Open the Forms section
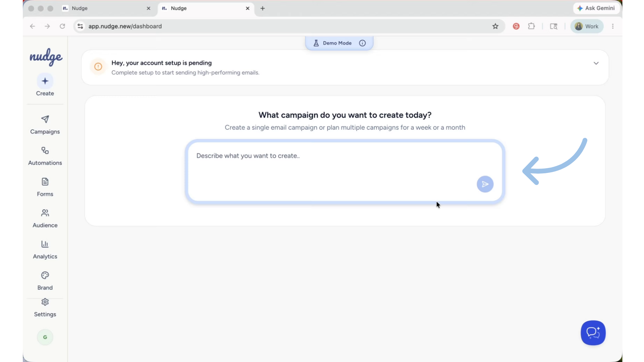The width and height of the screenshot is (644, 362). 45,187
